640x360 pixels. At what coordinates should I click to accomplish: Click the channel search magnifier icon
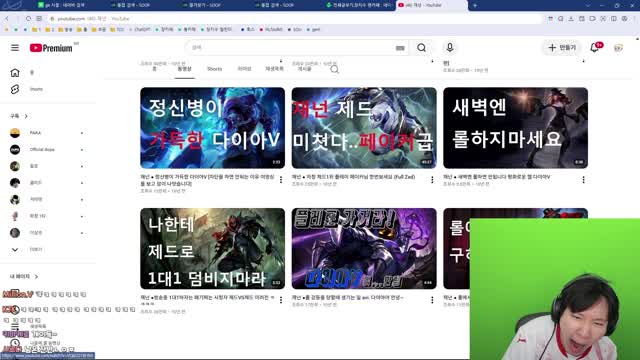(x=334, y=69)
